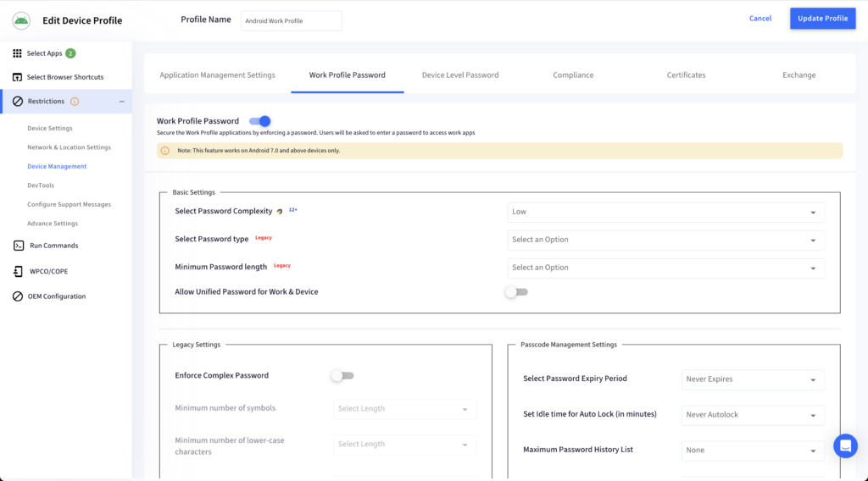This screenshot has width=868, height=481.
Task: Disable the Work Profile Password toggle
Action: (x=260, y=121)
